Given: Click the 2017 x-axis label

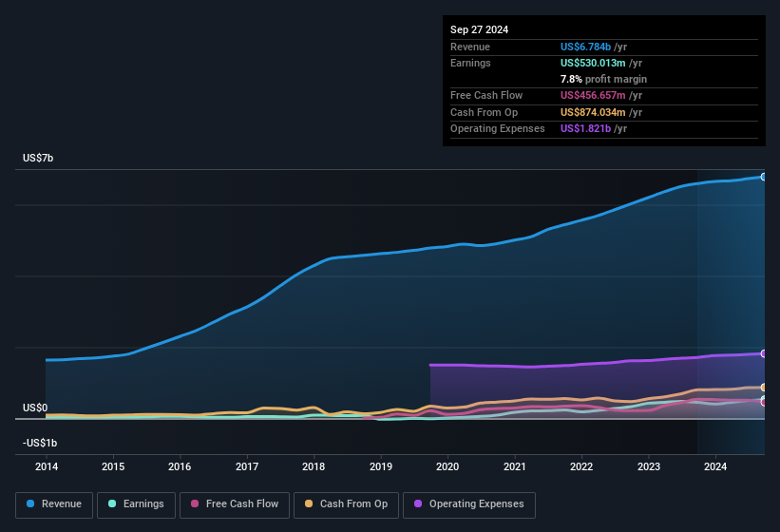Looking at the screenshot, I should pyautogui.click(x=247, y=466).
